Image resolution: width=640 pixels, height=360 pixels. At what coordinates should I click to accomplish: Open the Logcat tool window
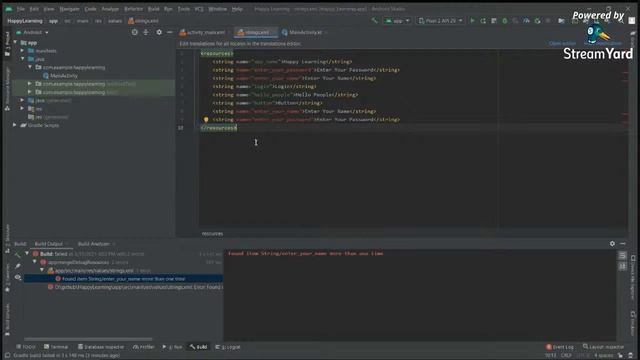point(228,347)
